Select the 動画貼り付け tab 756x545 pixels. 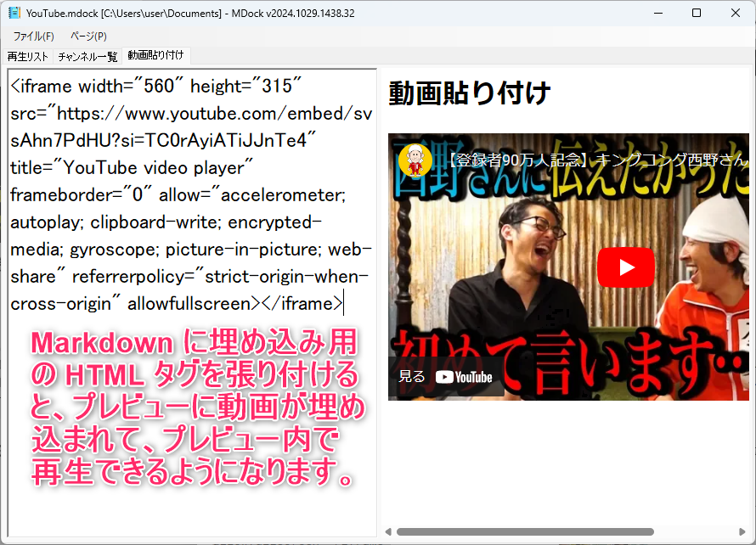[x=155, y=55]
